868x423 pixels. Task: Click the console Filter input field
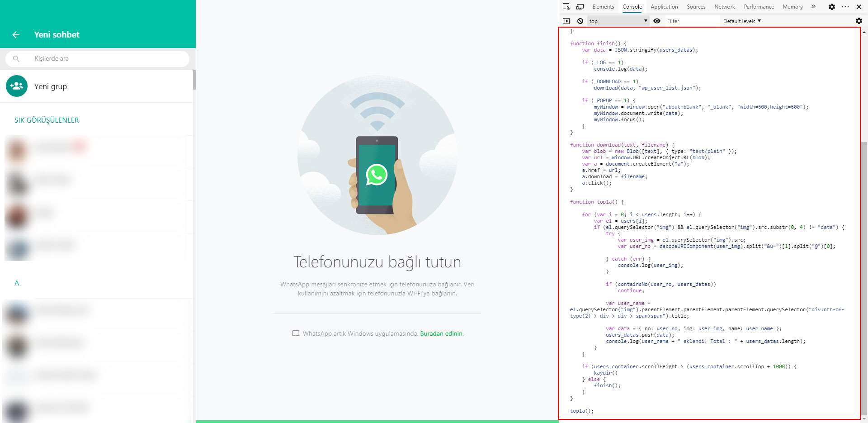point(691,21)
